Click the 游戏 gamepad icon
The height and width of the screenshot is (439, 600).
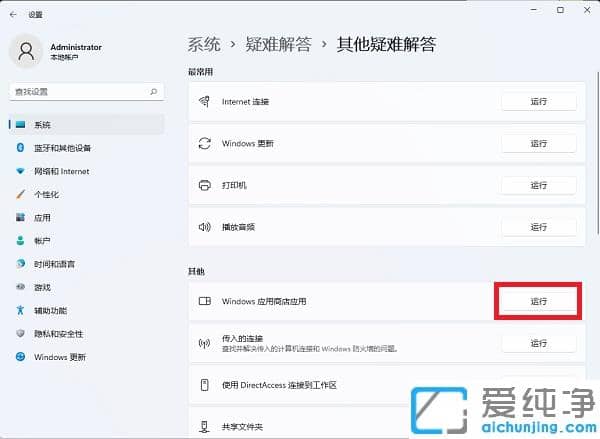[20, 287]
